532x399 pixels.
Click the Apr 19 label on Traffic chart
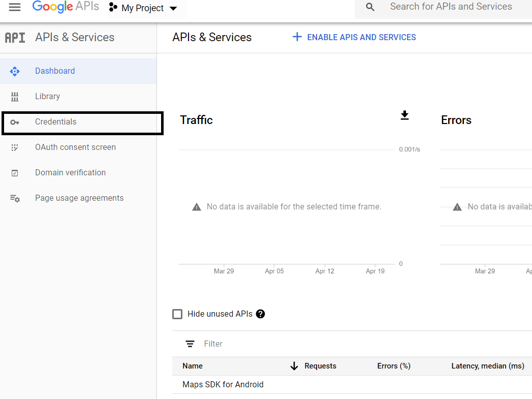pyautogui.click(x=375, y=271)
